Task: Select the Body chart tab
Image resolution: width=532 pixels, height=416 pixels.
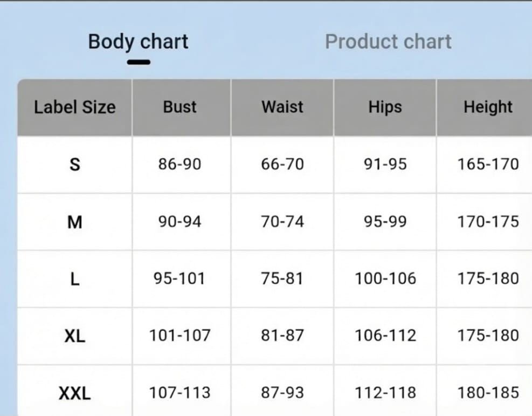Action: click(x=138, y=42)
